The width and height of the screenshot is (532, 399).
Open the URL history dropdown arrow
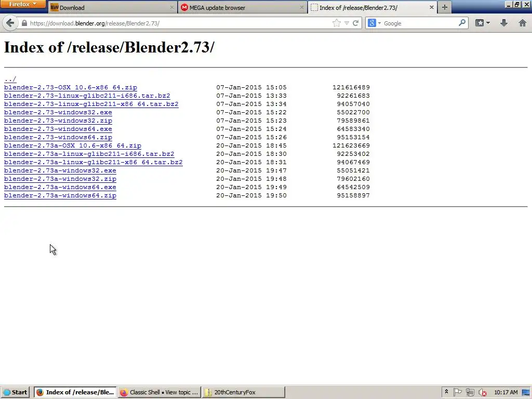click(x=347, y=23)
